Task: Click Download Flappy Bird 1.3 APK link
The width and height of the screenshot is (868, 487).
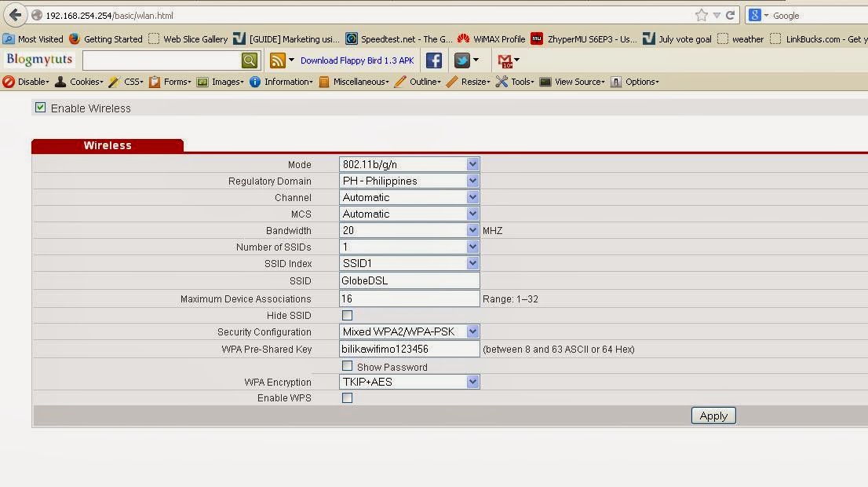Action: (357, 60)
